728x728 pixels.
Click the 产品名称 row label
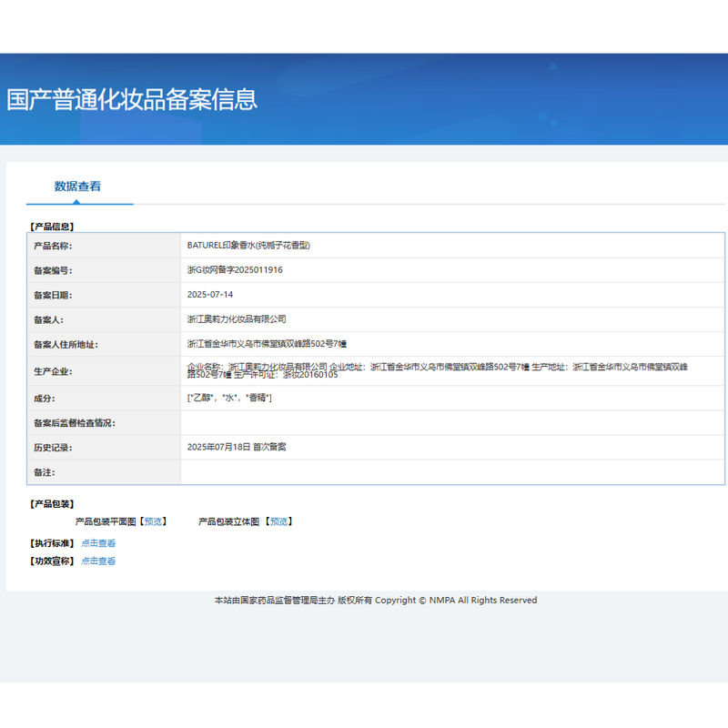point(52,246)
